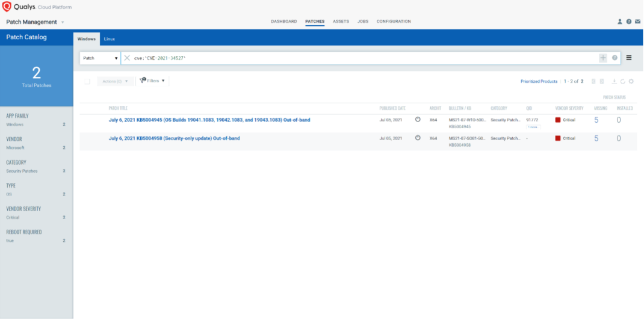The image size is (644, 320).
Task: Open installed count 0 for KB5004958
Action: click(619, 139)
